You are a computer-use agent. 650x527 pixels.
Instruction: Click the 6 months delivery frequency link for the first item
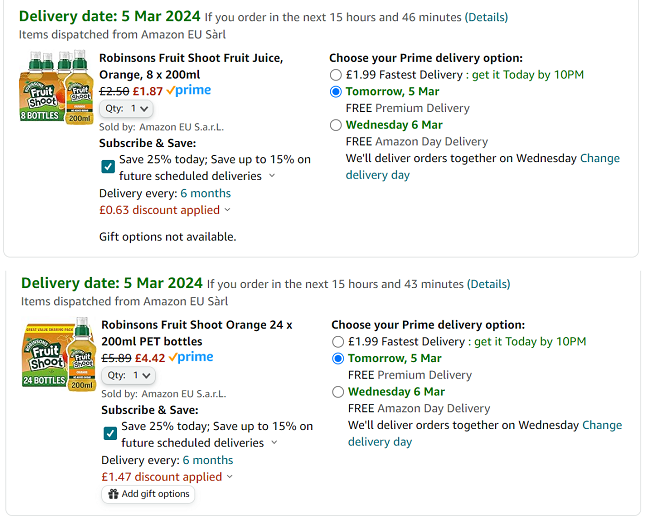(x=205, y=193)
